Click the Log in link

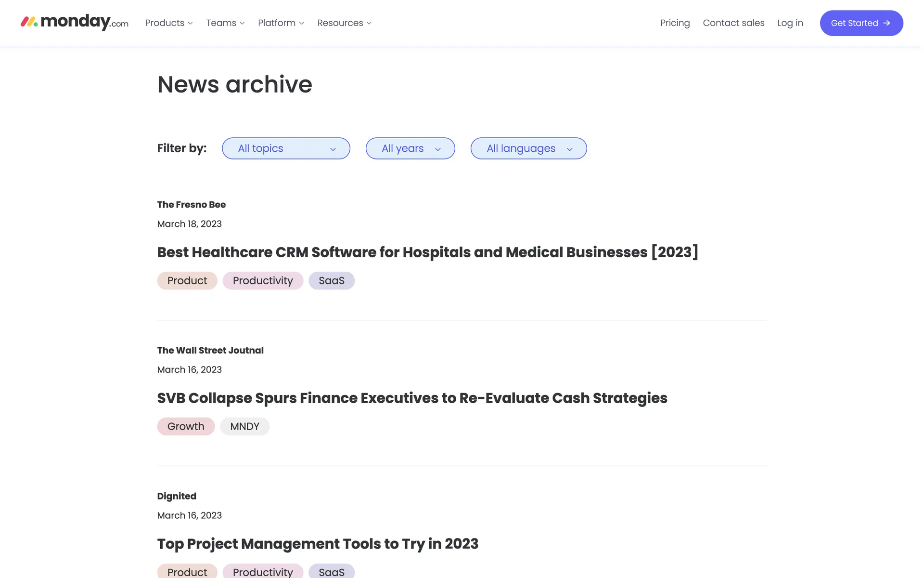pyautogui.click(x=790, y=23)
